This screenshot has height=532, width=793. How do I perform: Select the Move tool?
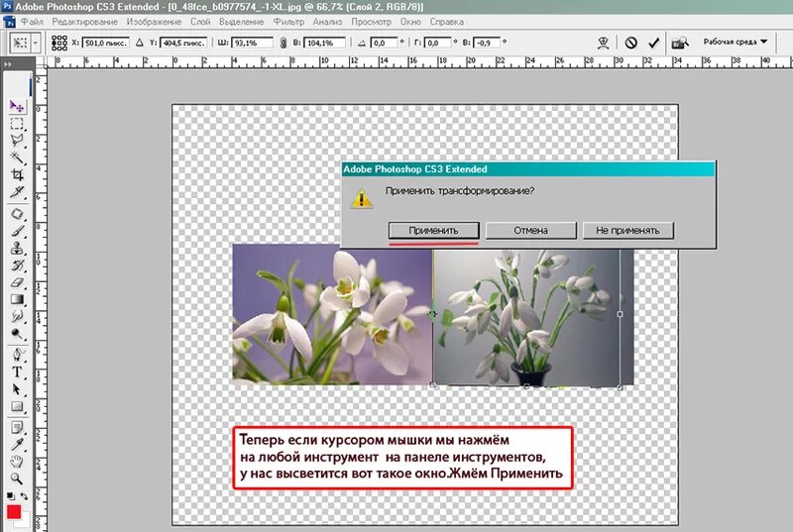[16, 106]
